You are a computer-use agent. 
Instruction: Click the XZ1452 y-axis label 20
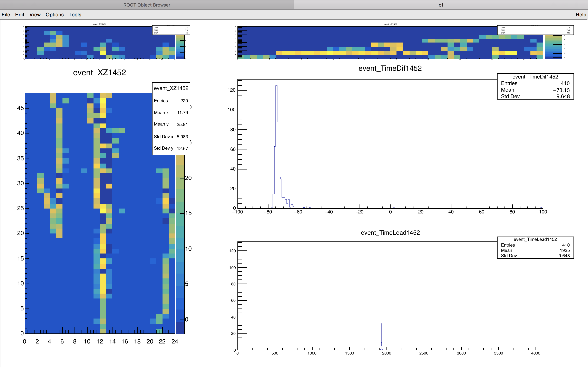pos(20,233)
